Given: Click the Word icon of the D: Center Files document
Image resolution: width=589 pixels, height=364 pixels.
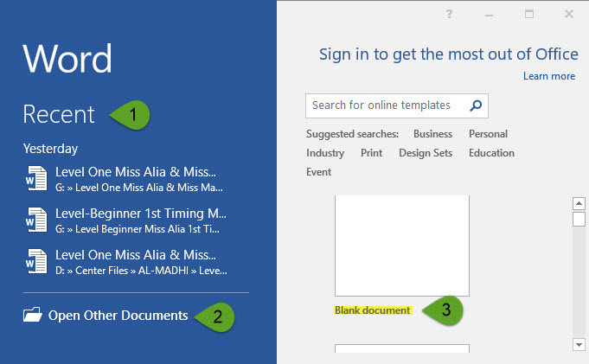Looking at the screenshot, I should (x=36, y=261).
